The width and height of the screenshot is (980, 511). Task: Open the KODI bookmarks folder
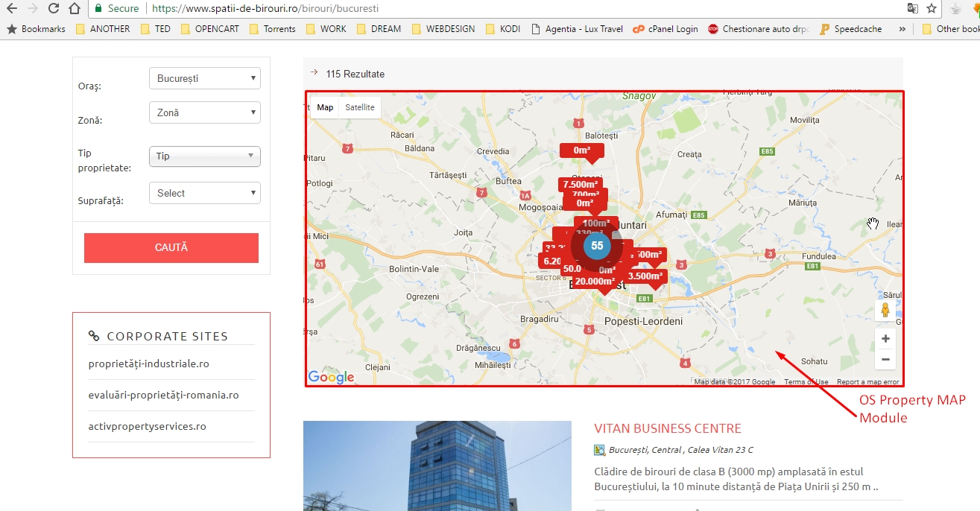[503, 29]
